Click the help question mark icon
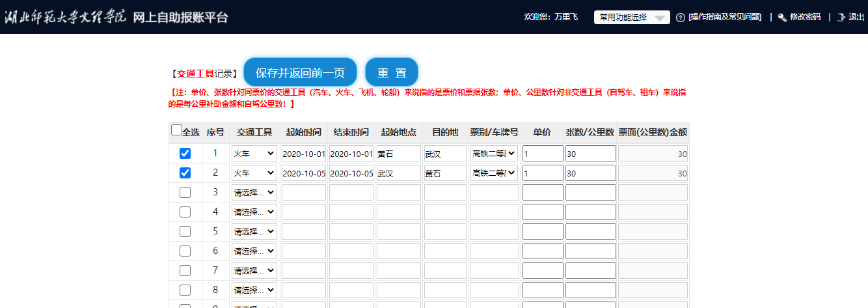The image size is (868, 308). tap(681, 18)
